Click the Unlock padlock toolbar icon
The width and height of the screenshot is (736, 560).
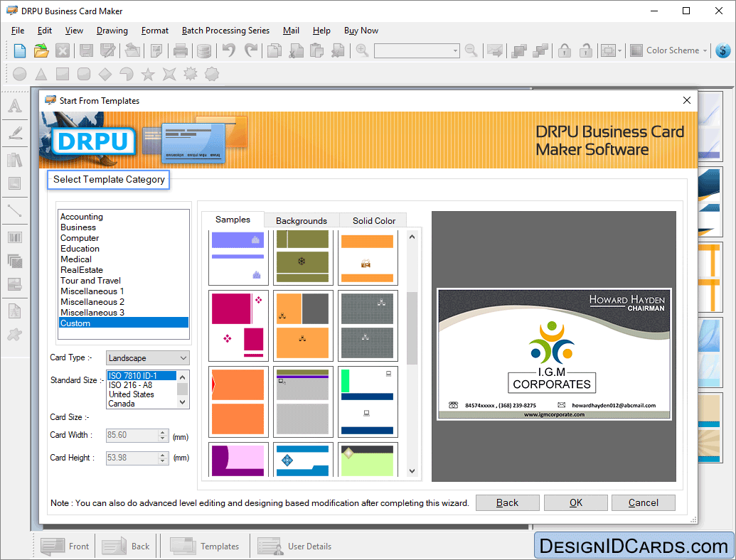coord(585,50)
